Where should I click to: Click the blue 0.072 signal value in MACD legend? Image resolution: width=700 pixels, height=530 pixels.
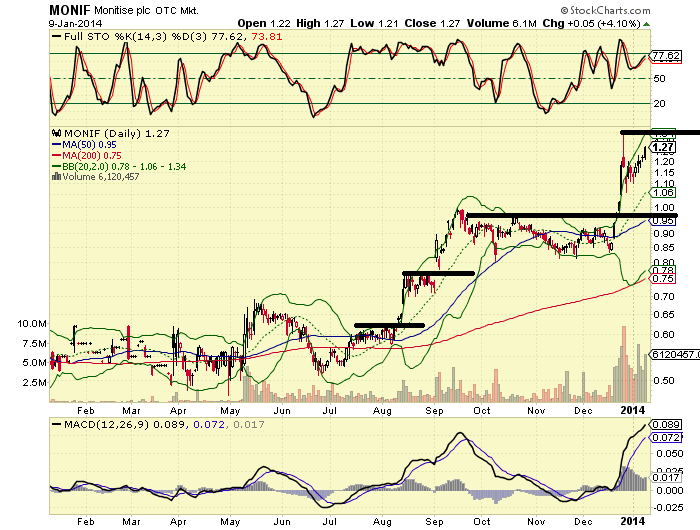click(209, 424)
